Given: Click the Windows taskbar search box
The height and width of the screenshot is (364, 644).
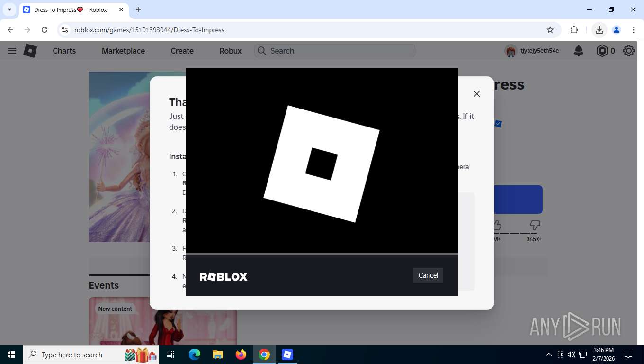Looking at the screenshot, I should tap(91, 355).
